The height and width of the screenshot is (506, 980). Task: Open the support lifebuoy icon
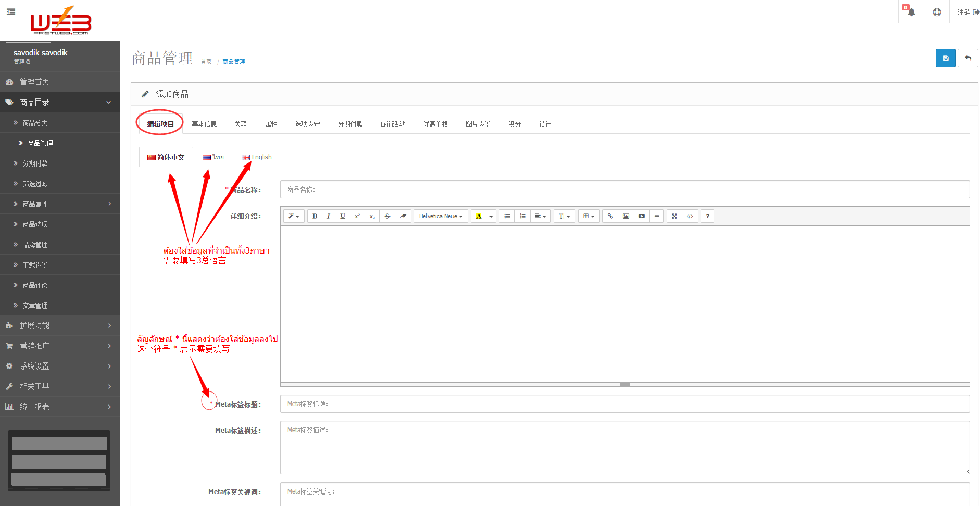click(937, 12)
